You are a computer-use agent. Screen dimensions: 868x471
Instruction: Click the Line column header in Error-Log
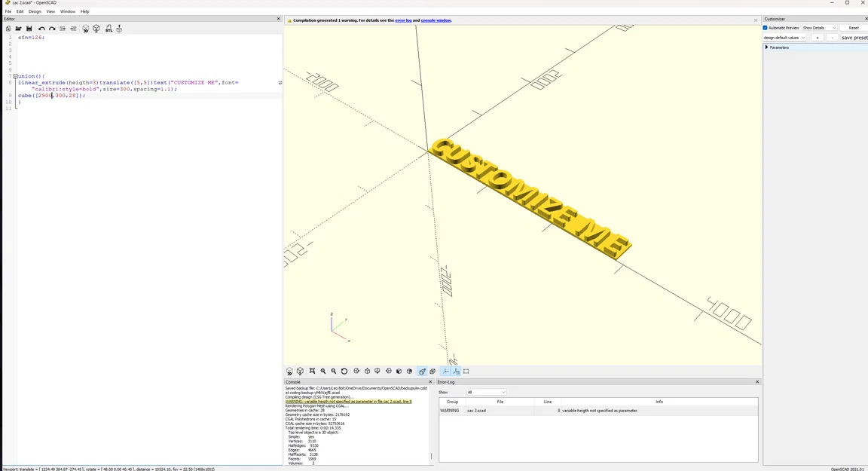(548, 402)
